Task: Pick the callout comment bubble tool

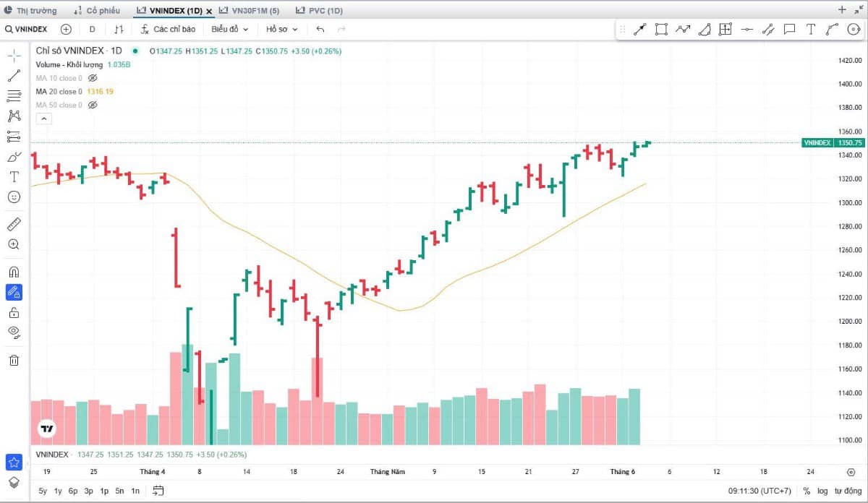Action: (790, 30)
